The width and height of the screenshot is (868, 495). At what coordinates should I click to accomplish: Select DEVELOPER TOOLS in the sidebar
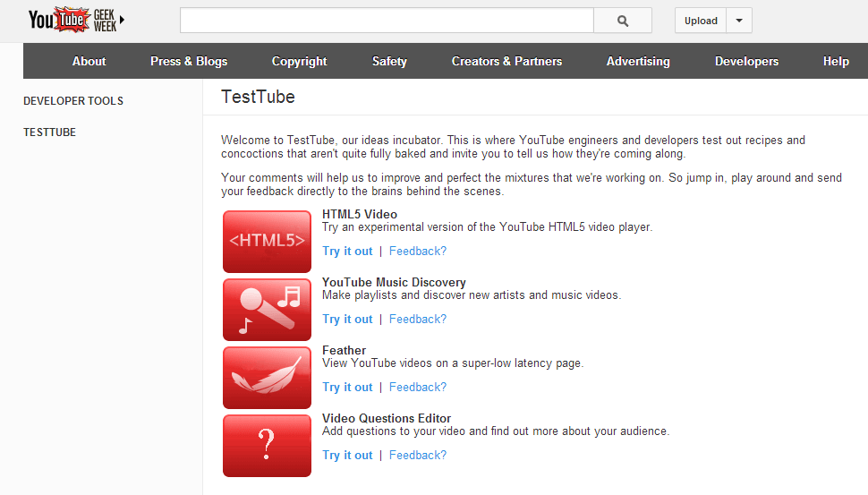pyautogui.click(x=73, y=101)
